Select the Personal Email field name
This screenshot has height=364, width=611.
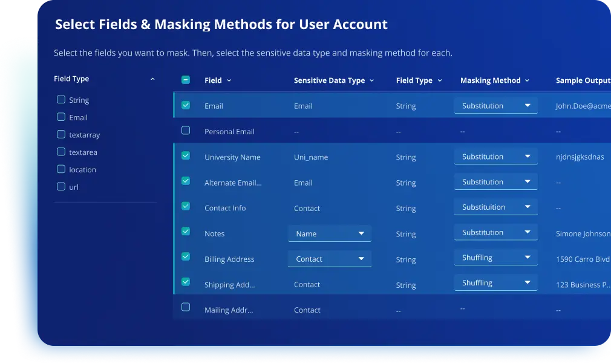(229, 132)
